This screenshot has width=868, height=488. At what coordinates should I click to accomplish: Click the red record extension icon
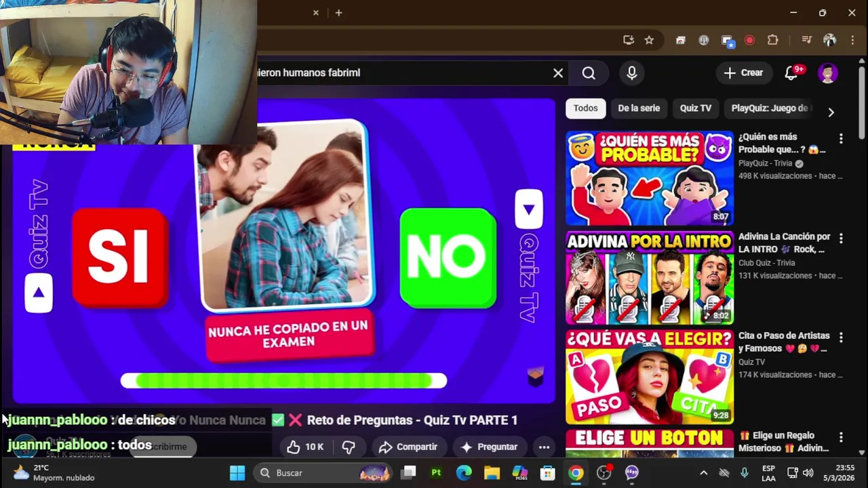click(749, 40)
